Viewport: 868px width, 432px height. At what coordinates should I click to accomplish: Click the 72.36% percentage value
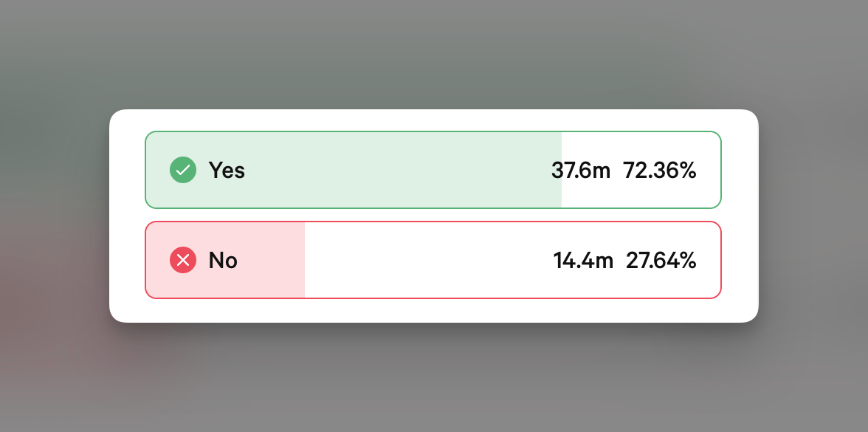[660, 171]
